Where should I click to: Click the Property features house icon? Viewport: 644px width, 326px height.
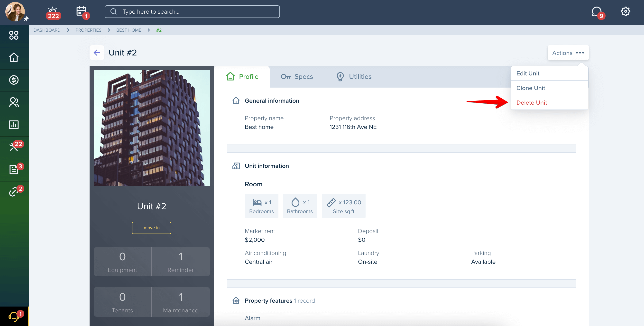point(236,300)
